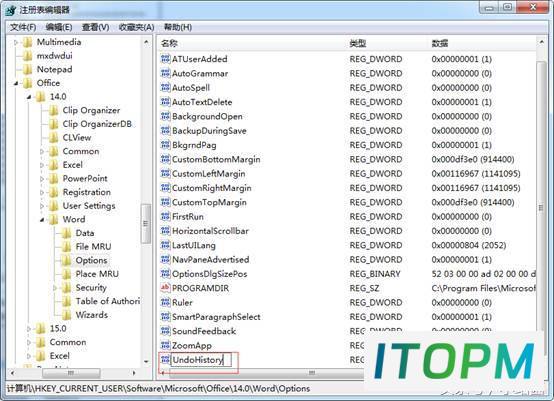Click the icon beside CustomTopMargin entry

tap(165, 202)
